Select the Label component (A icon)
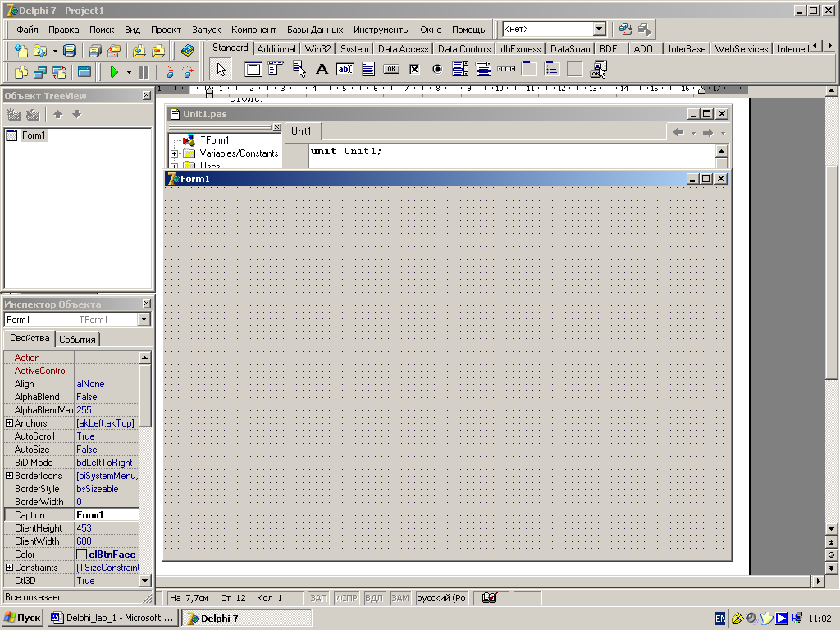The width and height of the screenshot is (840, 630). (322, 69)
